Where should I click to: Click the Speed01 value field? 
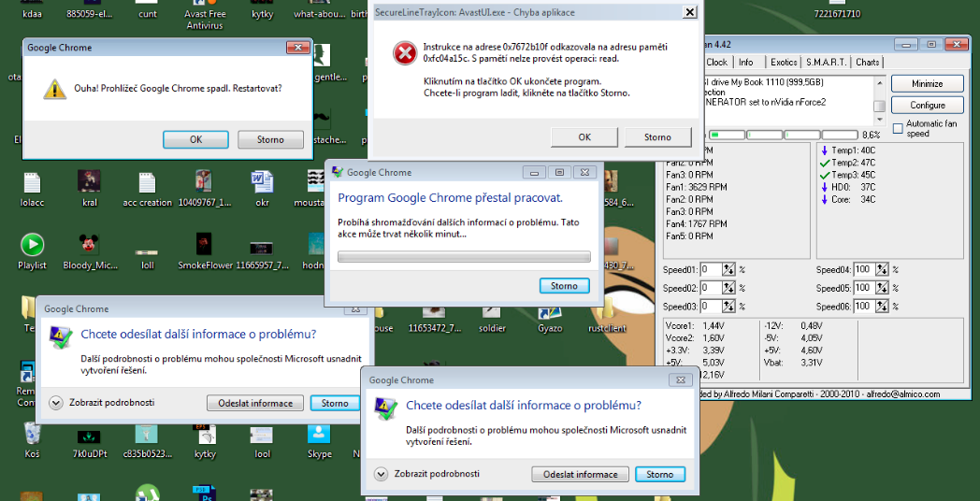[712, 269]
